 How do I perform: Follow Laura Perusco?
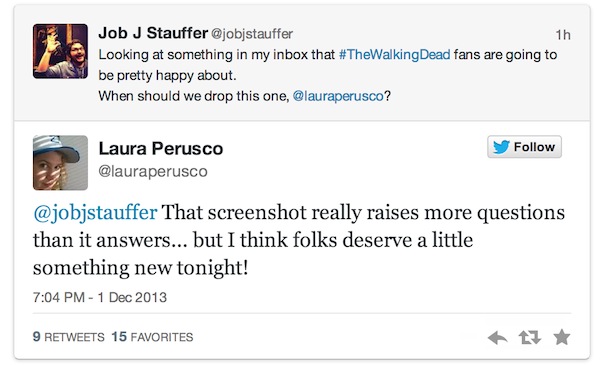(524, 147)
